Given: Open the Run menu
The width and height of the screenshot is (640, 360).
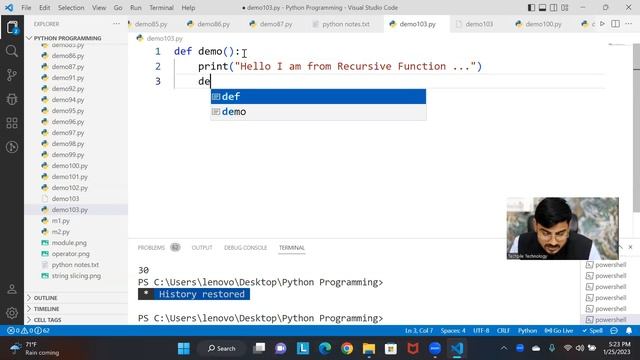Looking at the screenshot, I should [x=136, y=8].
